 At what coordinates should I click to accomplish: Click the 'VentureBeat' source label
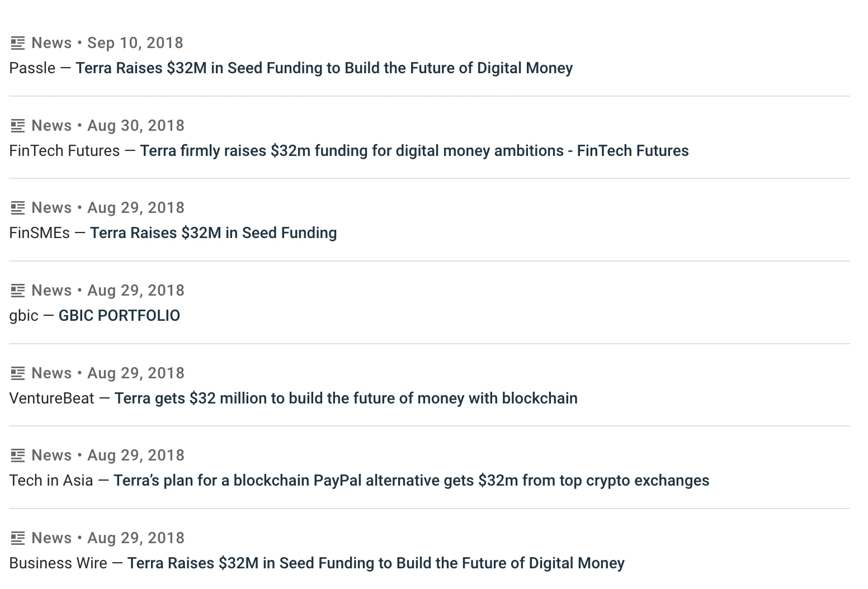click(51, 398)
